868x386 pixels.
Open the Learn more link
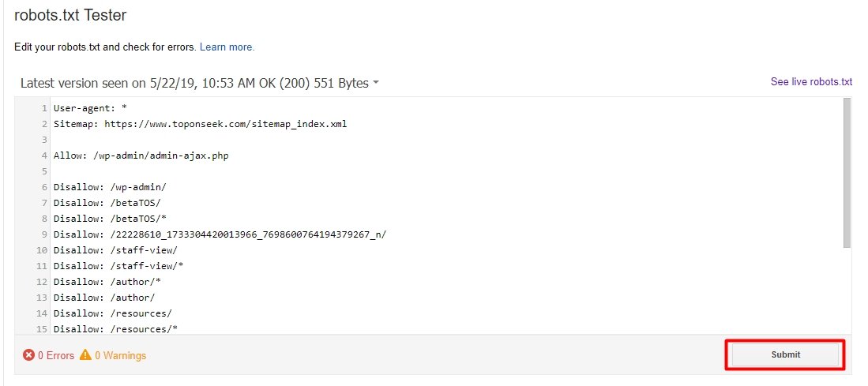pyautogui.click(x=227, y=47)
